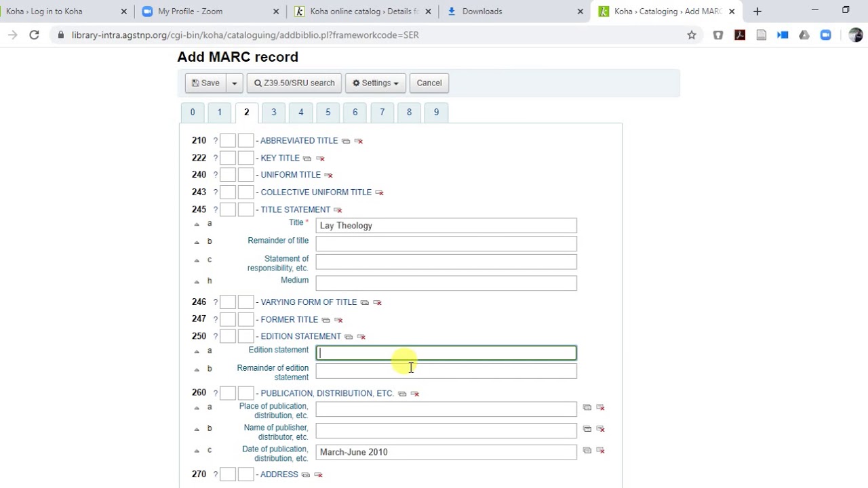Expand the 243 COLLECTIVE UNIFORM TITLE field
The width and height of the screenshot is (868, 488).
[x=316, y=192]
